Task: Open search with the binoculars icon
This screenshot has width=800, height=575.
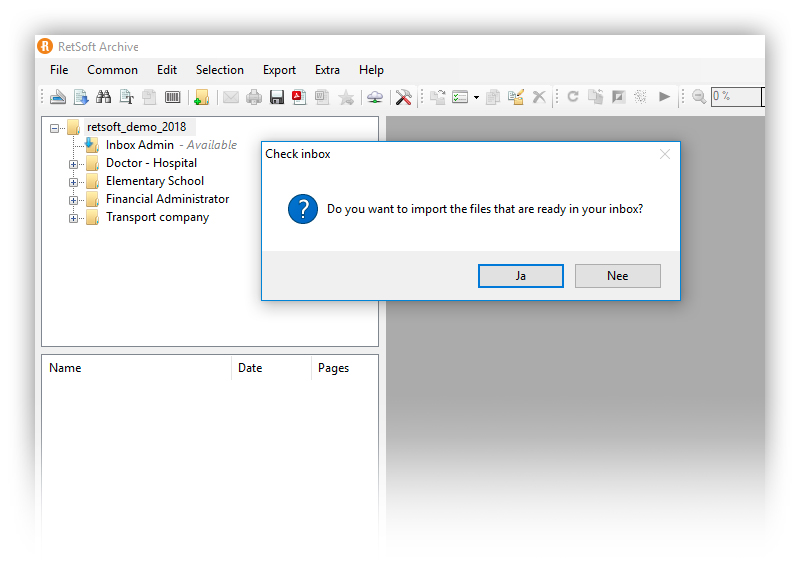Action: click(x=104, y=96)
